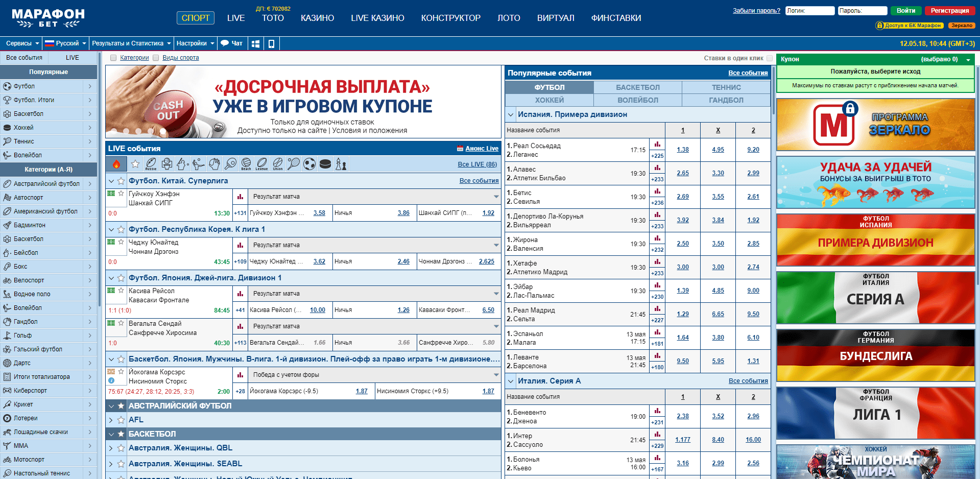Enable Ставки в один клик checkbox
The height and width of the screenshot is (479, 980).
(x=770, y=58)
